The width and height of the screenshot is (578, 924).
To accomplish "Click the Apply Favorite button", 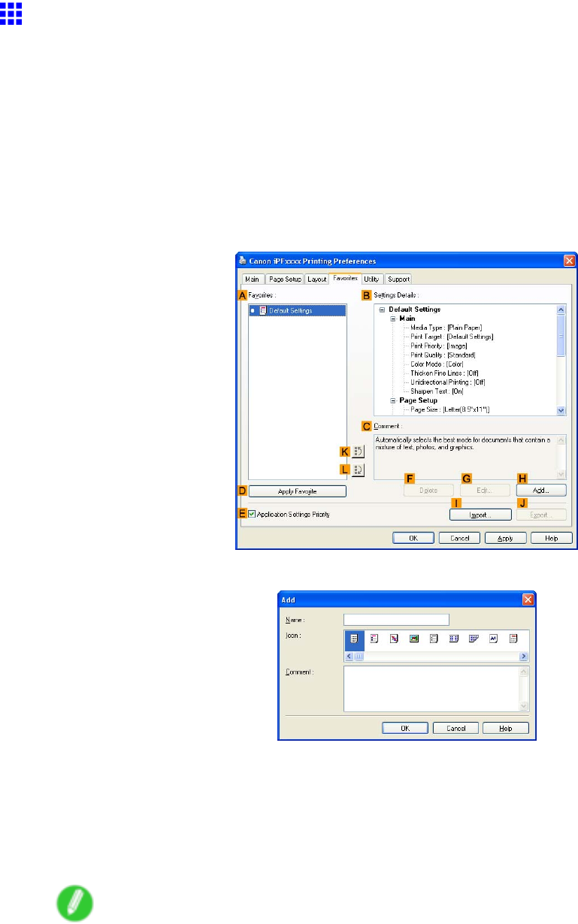I will pyautogui.click(x=297, y=491).
